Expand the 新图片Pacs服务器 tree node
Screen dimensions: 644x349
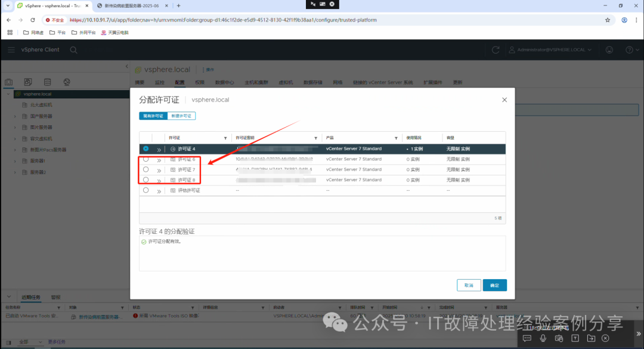click(15, 150)
